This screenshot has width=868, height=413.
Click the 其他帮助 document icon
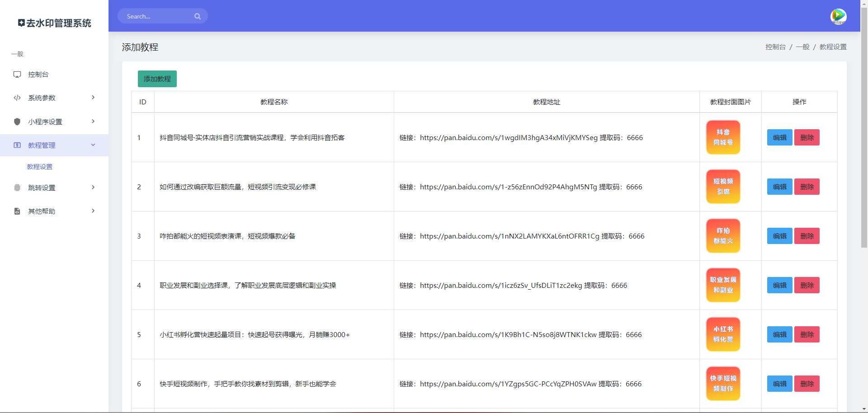pos(17,211)
